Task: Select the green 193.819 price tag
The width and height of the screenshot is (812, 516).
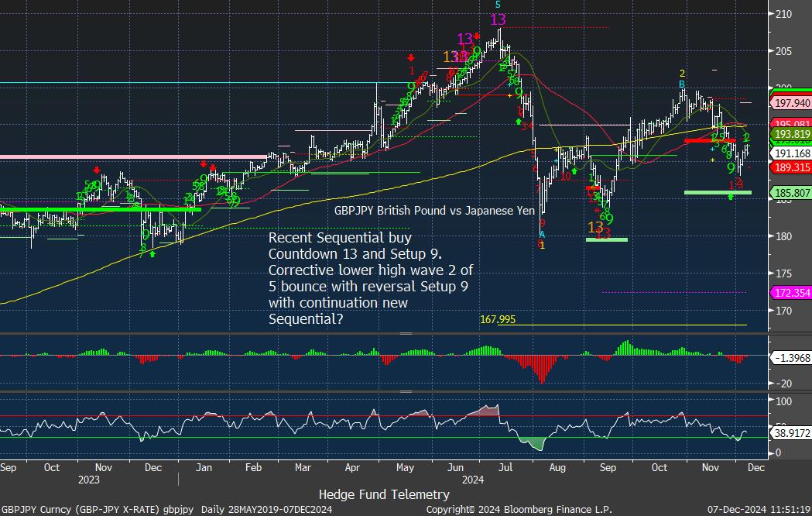Action: tap(790, 134)
